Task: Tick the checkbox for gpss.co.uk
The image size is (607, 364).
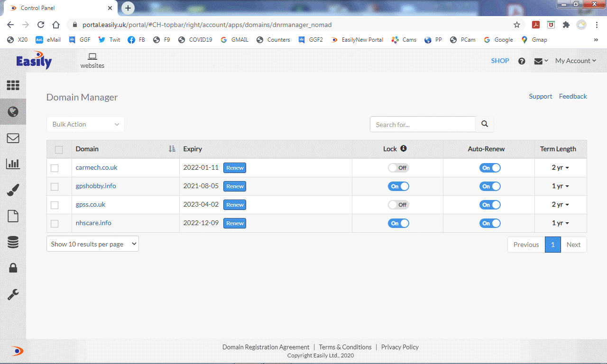Action: [55, 205]
